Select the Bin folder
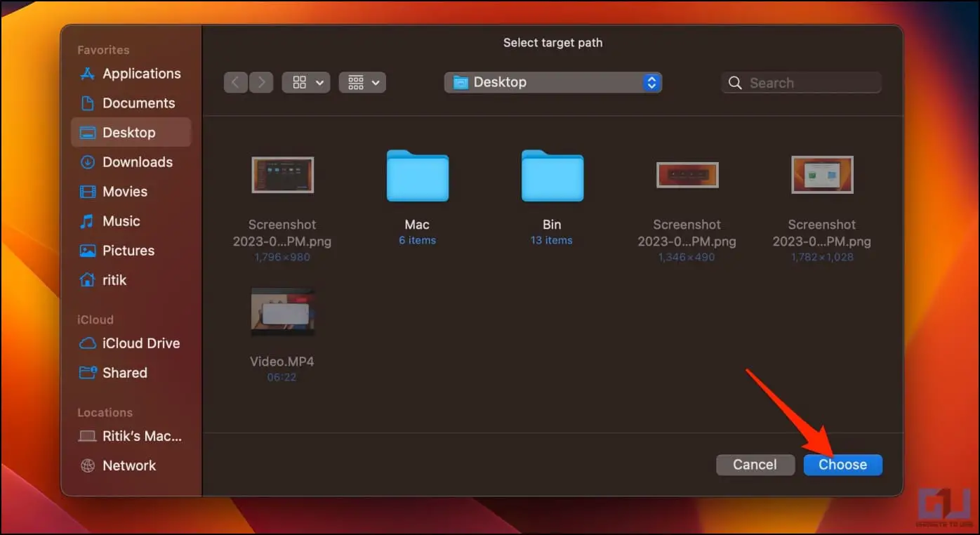This screenshot has height=535, width=980. click(x=552, y=177)
